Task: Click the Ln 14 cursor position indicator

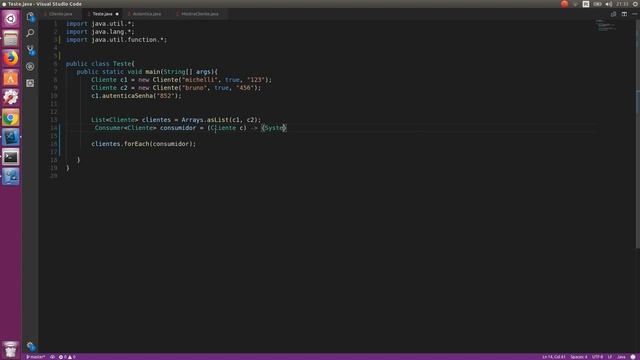Action: click(554, 357)
